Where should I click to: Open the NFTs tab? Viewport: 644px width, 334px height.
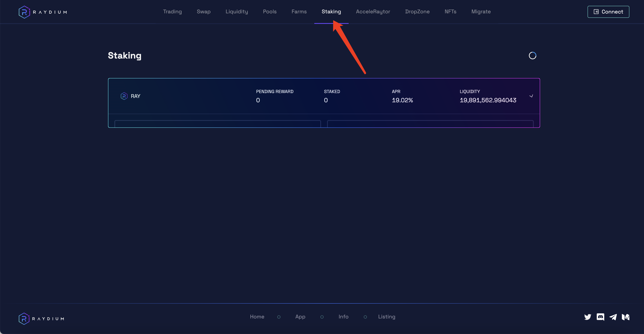[450, 12]
